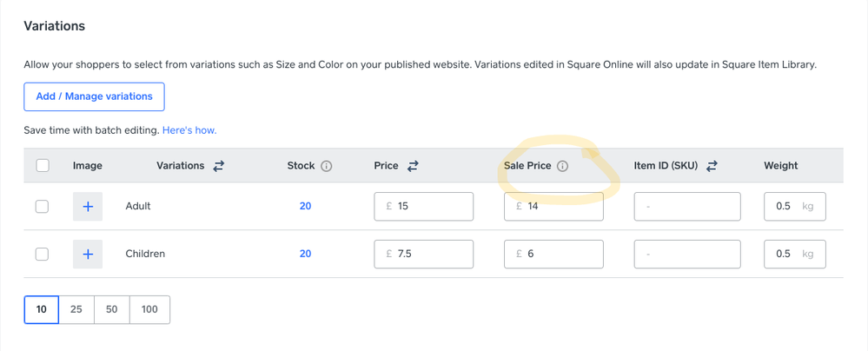Screen dimensions: 868x351
Task: Click the swap icon next to Variations header
Action: tap(219, 165)
